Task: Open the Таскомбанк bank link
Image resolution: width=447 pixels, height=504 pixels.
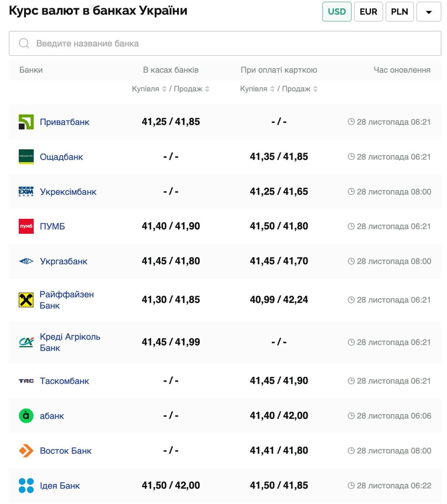Action: point(64,381)
